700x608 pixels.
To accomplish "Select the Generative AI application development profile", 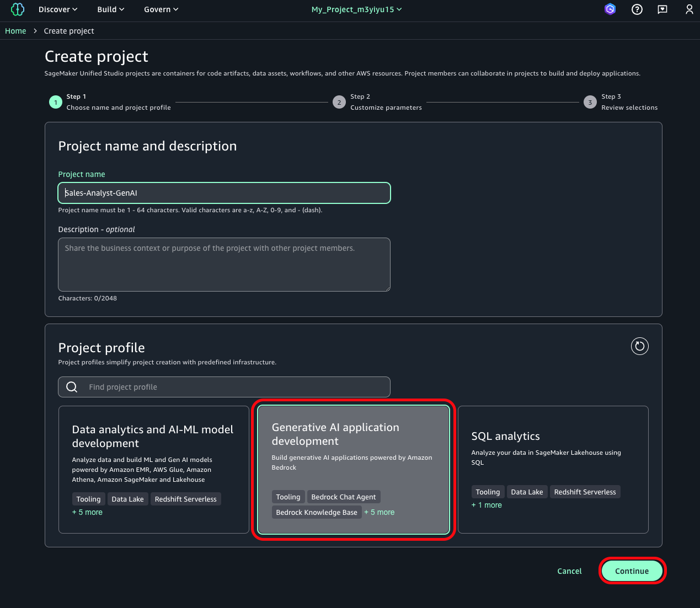I will tap(353, 469).
